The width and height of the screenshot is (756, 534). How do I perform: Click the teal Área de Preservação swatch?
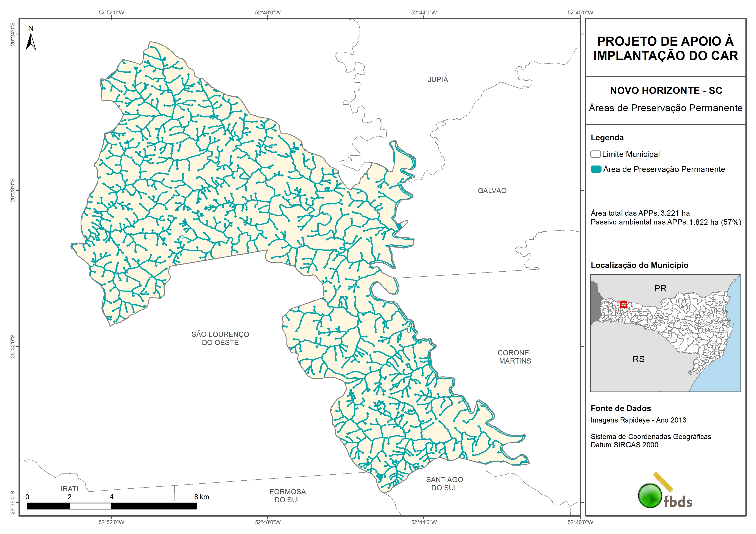pos(596,169)
